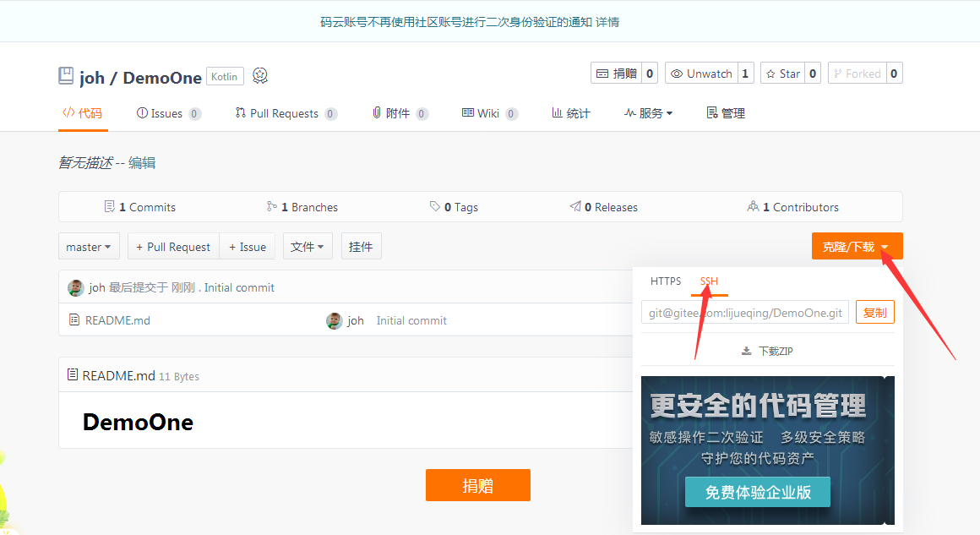Screen dimensions: 980x535
Task: View the 1 Branches list
Action: pos(302,207)
